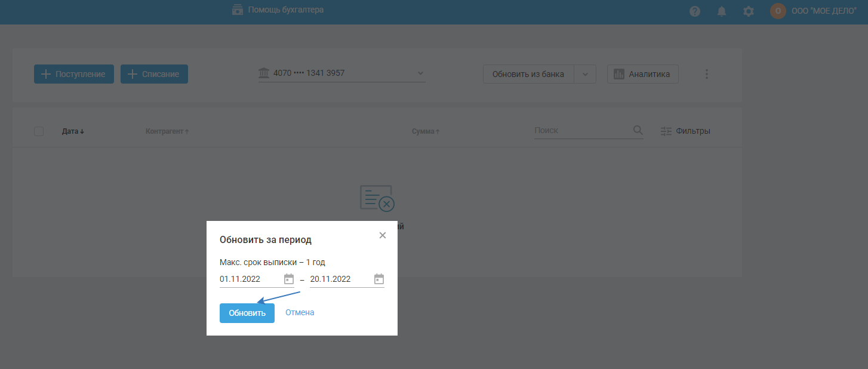Tick the select-all checkbox in table header
868x369 pixels.
(x=39, y=131)
